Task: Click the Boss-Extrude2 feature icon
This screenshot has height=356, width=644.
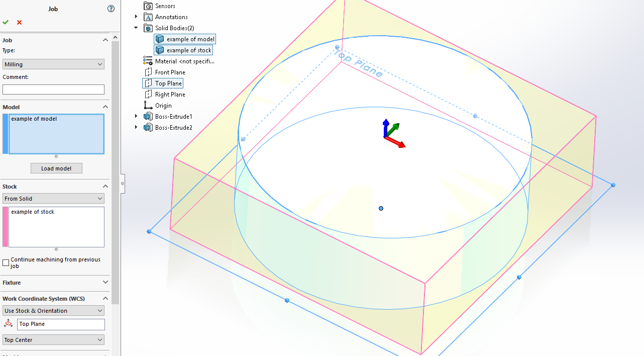Action: pyautogui.click(x=148, y=127)
